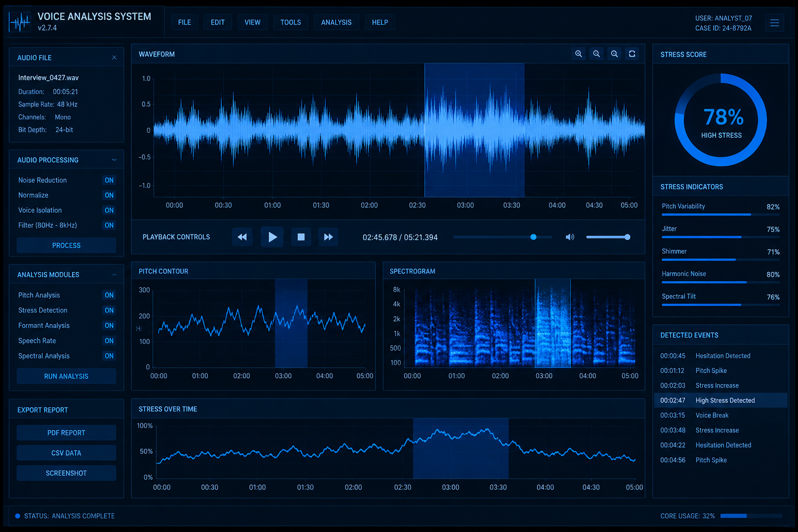Click the highlighted region in the Spectrogram
This screenshot has height=532, width=798.
[553, 323]
